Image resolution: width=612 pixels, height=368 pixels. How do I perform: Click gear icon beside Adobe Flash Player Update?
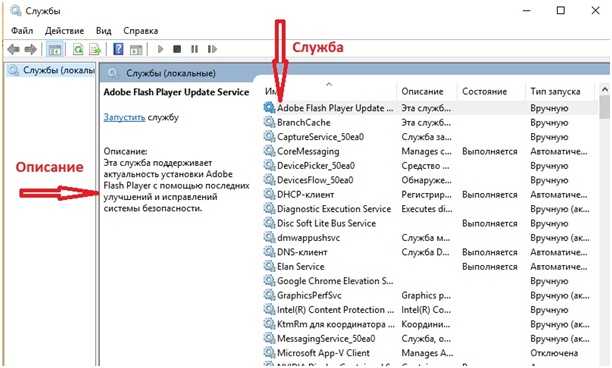269,107
